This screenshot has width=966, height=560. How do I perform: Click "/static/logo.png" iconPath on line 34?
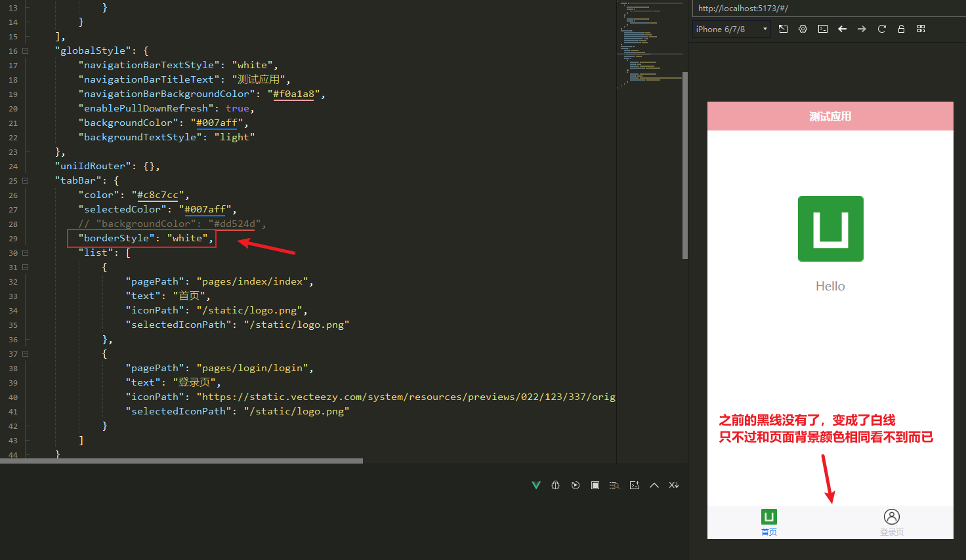tap(249, 310)
